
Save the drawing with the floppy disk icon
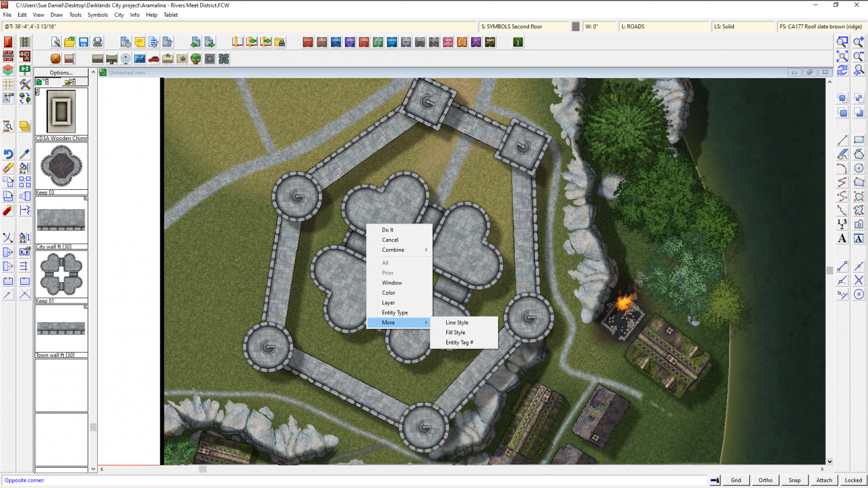tap(83, 42)
